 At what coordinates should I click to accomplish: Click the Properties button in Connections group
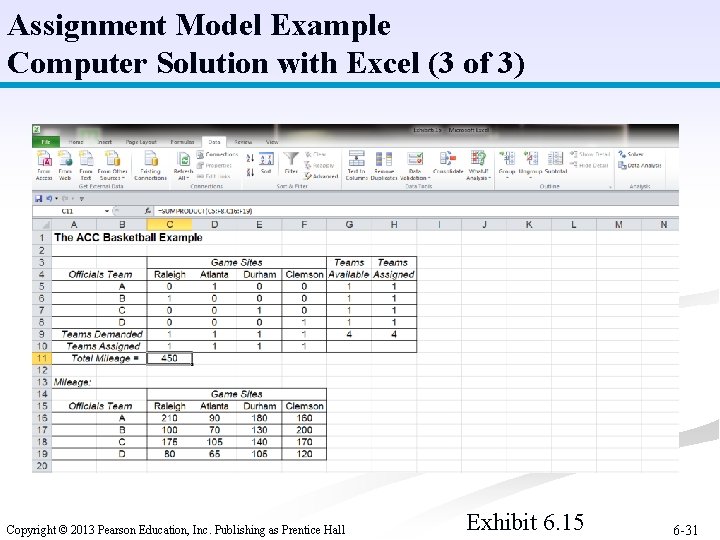tap(214, 165)
